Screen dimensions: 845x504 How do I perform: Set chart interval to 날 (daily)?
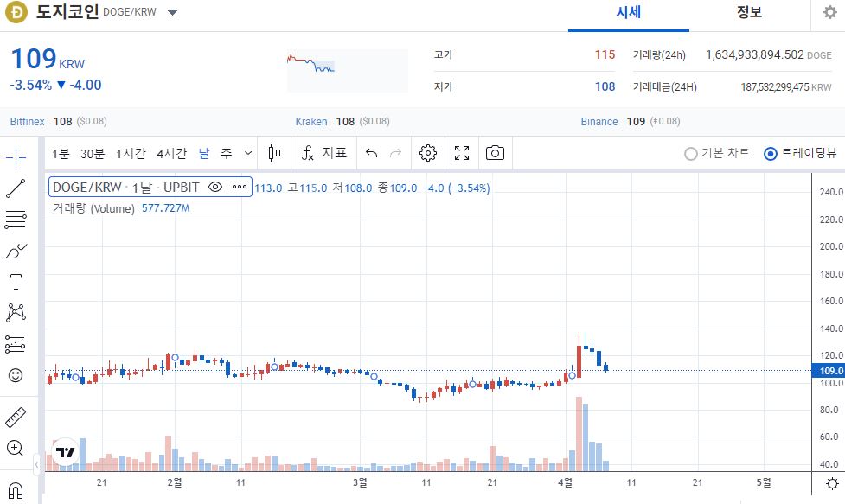(x=204, y=154)
